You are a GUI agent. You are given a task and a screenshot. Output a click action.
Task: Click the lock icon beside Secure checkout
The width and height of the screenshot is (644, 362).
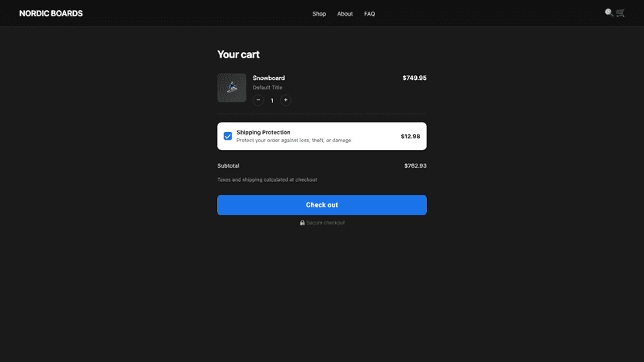click(303, 222)
